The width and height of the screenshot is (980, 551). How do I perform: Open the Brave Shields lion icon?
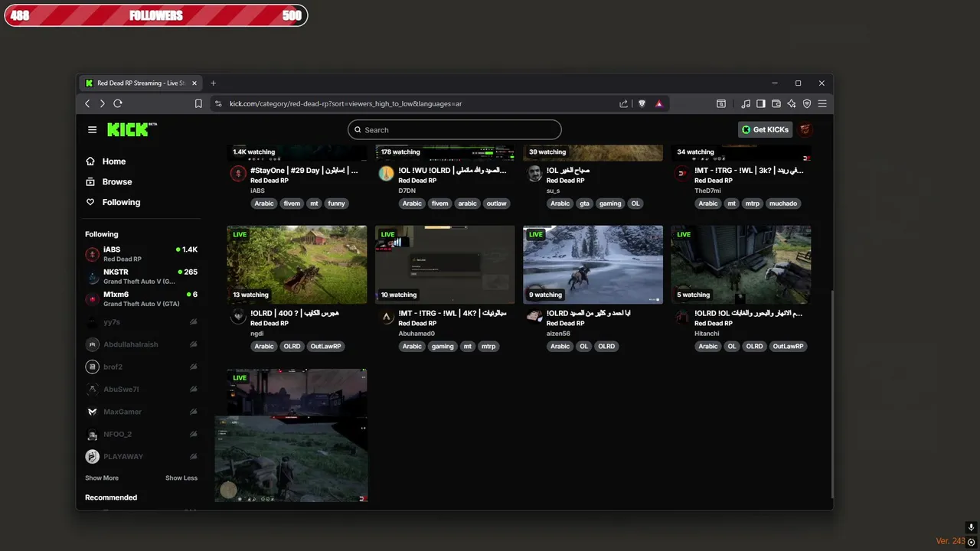(642, 103)
